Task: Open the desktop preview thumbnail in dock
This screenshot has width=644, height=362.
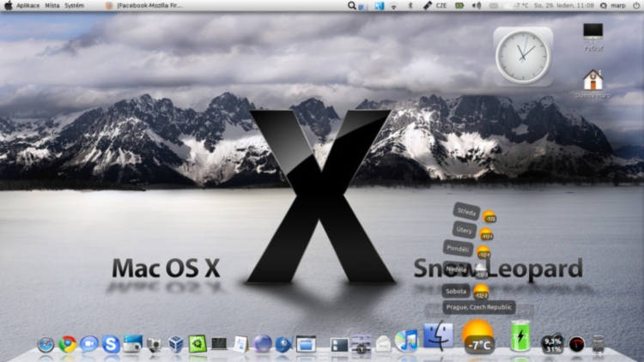Action: tap(361, 344)
